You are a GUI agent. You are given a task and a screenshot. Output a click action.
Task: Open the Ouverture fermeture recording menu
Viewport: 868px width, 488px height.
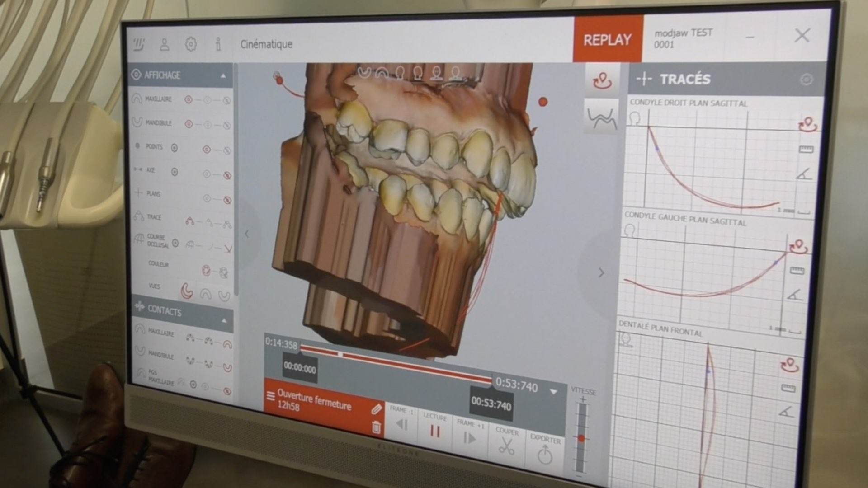click(x=271, y=396)
